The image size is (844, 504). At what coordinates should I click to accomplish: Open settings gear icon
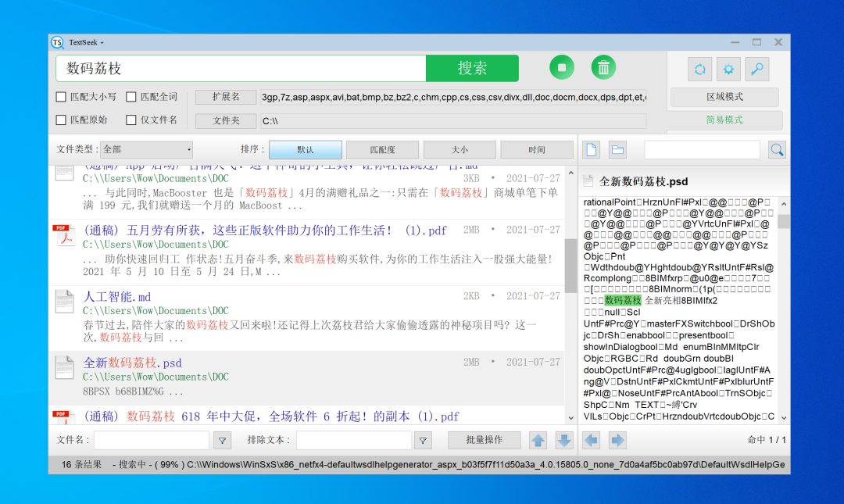728,70
